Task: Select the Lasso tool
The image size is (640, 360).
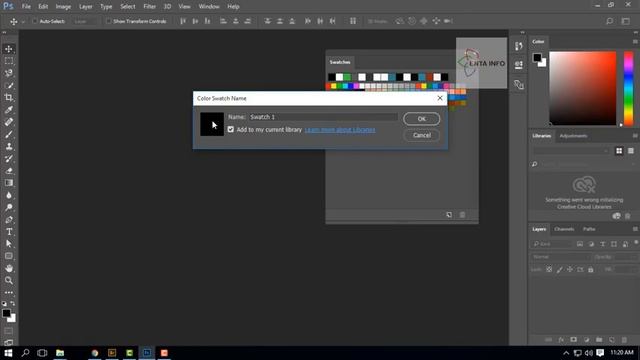Action: (x=9, y=73)
